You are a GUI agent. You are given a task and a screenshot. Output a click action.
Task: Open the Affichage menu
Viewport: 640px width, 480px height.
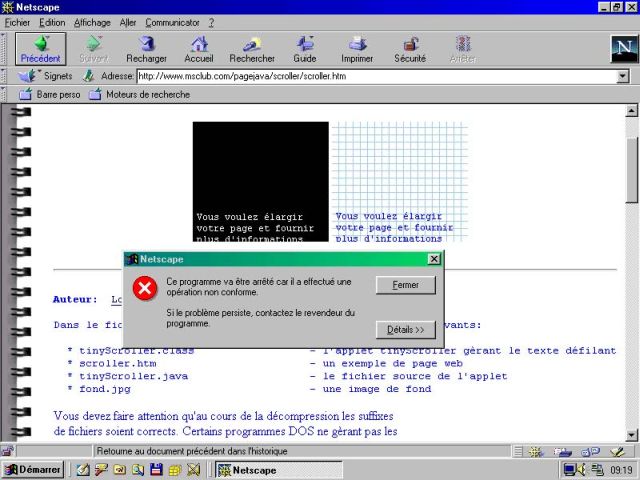[92, 22]
